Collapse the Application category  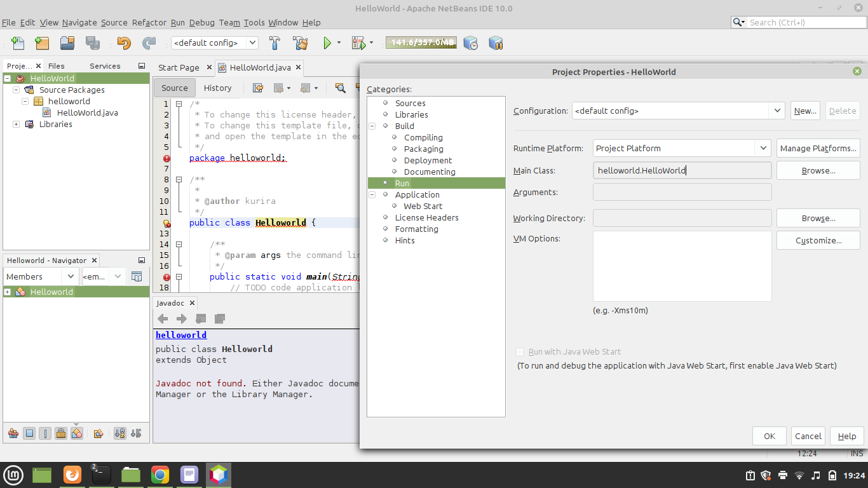point(372,194)
